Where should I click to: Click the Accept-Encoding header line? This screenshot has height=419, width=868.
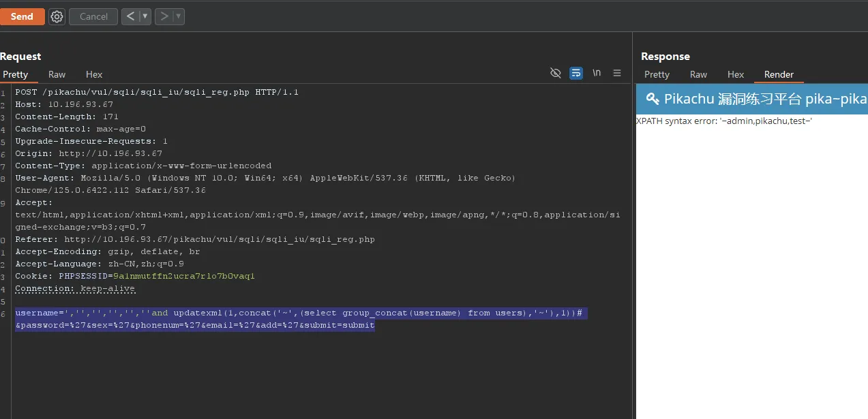[x=108, y=251]
